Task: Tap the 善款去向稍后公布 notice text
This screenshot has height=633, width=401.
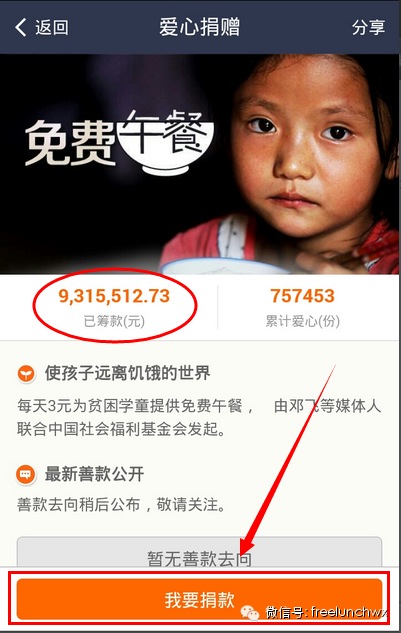Action: pos(121,505)
